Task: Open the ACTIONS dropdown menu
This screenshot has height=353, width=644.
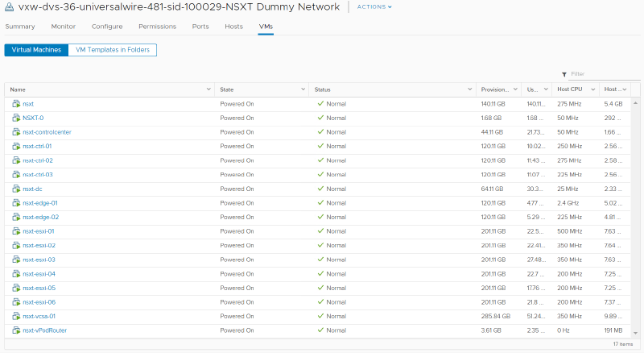Action: click(374, 7)
